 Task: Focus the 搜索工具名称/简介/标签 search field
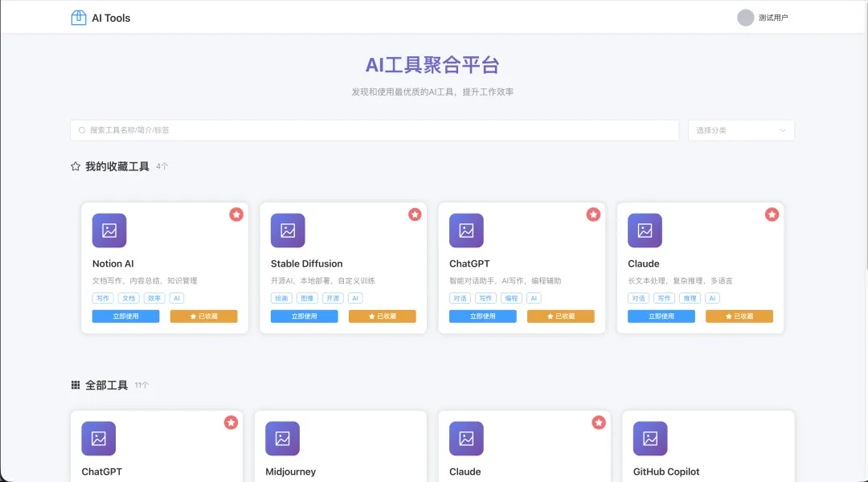(x=375, y=130)
